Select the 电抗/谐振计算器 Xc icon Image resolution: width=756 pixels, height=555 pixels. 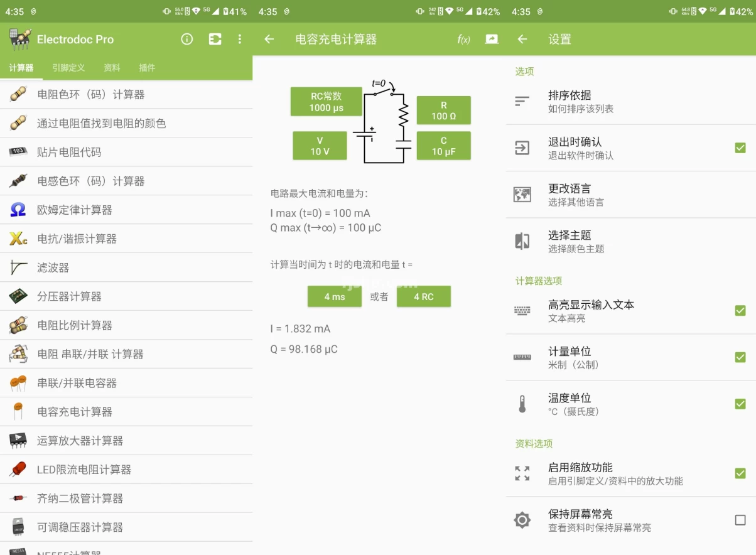coord(18,239)
